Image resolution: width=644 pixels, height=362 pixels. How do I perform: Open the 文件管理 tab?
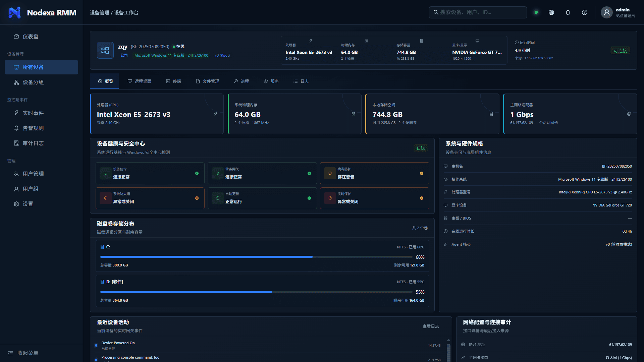(x=208, y=81)
